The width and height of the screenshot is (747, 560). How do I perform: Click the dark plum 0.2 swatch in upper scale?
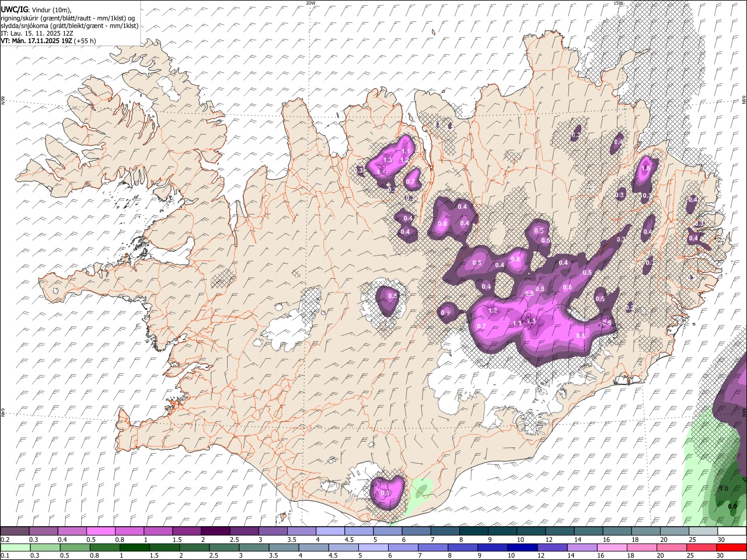click(x=15, y=531)
